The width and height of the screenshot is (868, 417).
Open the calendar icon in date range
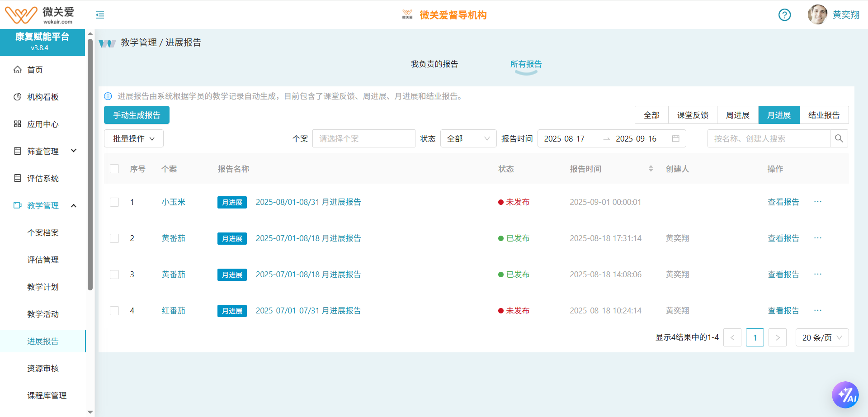pos(675,138)
